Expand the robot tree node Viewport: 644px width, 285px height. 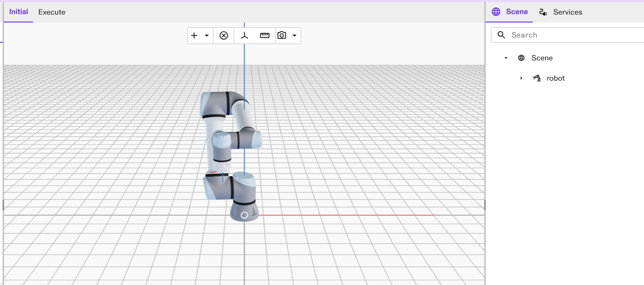pos(521,78)
